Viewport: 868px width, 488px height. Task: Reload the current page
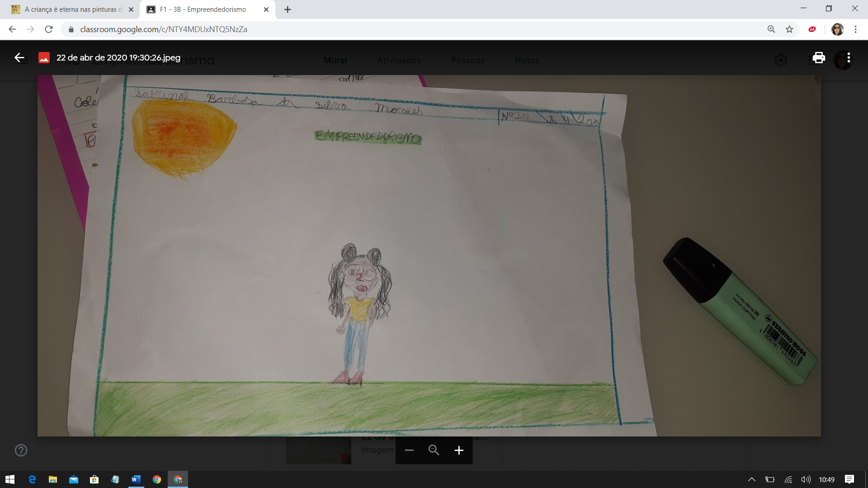tap(49, 29)
